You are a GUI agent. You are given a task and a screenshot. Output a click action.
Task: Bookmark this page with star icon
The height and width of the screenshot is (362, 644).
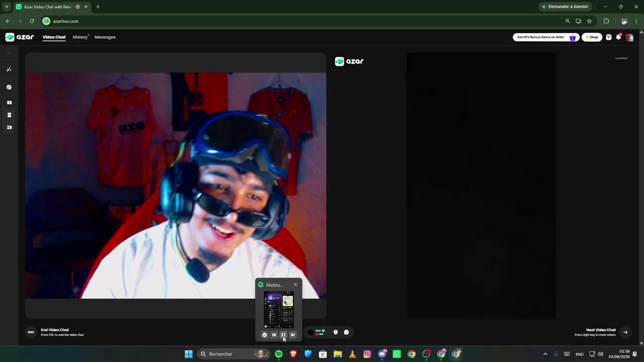coord(589,21)
